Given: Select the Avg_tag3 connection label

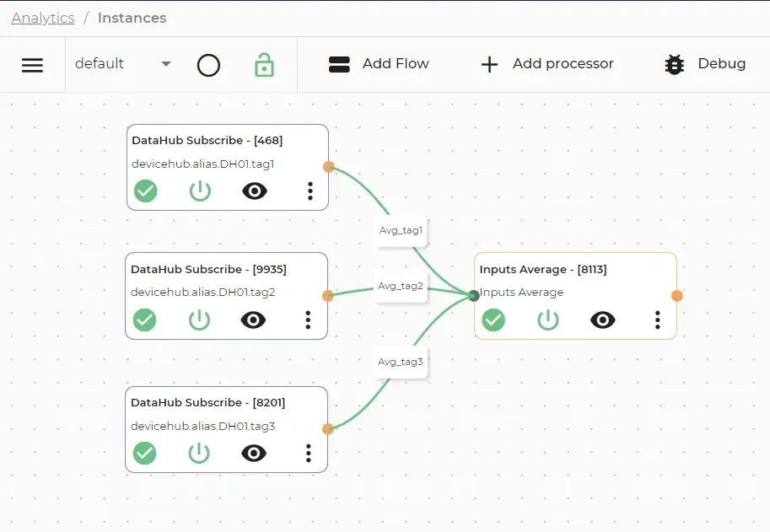Looking at the screenshot, I should click(401, 363).
